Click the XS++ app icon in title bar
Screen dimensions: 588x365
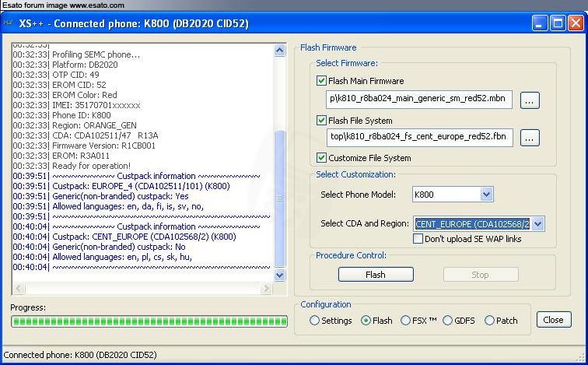tap(9, 23)
